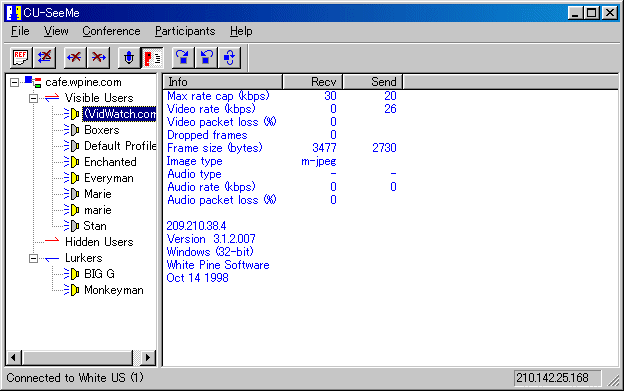Viewport: 624px width, 391px height.
Task: Select user Boxers in the tree
Action: [x=101, y=130]
